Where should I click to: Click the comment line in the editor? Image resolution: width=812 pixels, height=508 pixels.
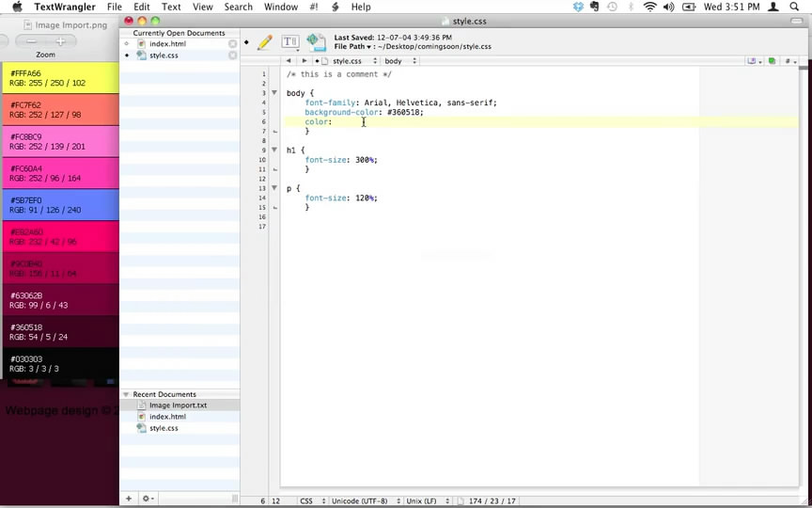point(339,74)
